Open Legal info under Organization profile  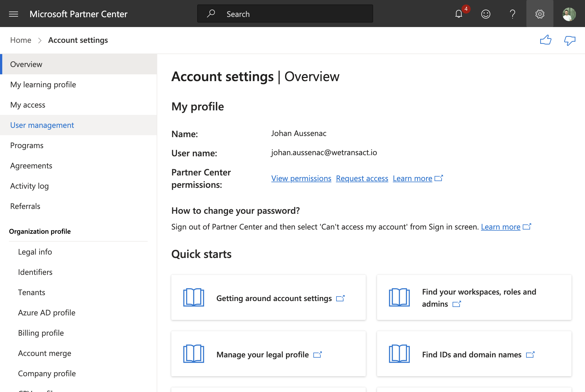(x=78, y=252)
